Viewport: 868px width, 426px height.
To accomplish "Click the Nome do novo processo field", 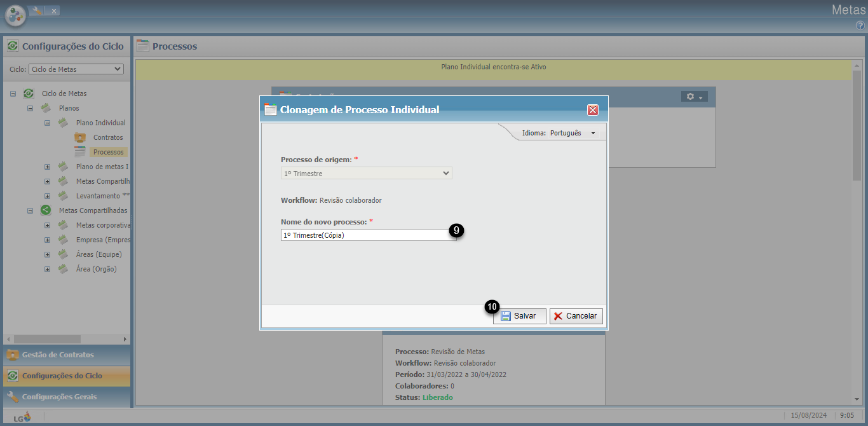I will point(368,235).
